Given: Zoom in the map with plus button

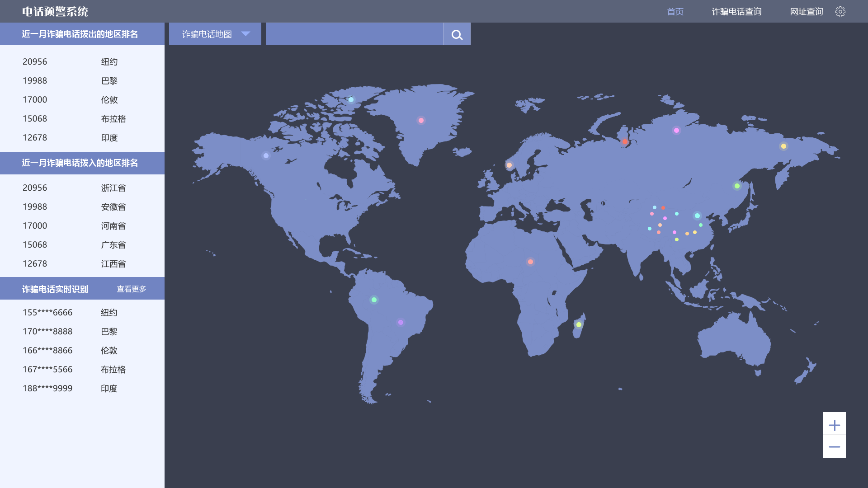Looking at the screenshot, I should 834,425.
